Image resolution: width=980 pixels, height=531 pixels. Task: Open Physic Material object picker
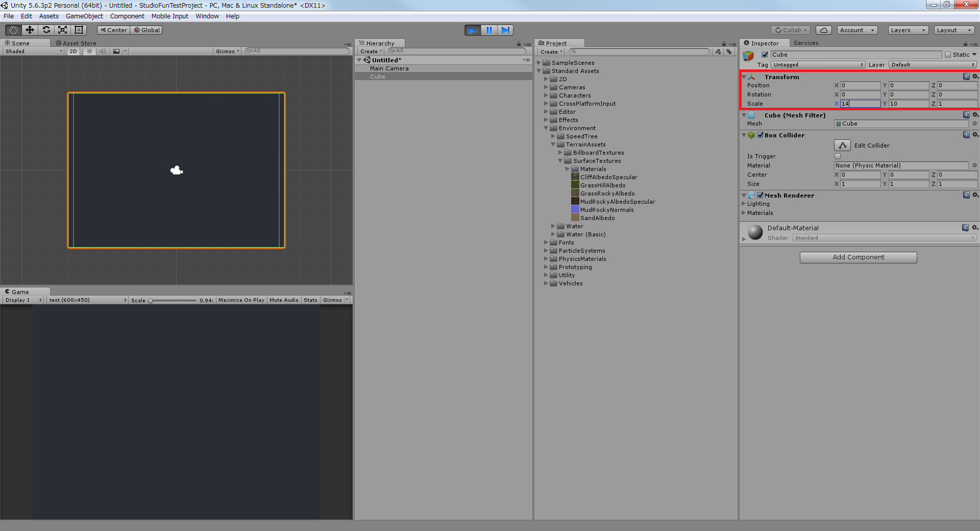pyautogui.click(x=974, y=165)
